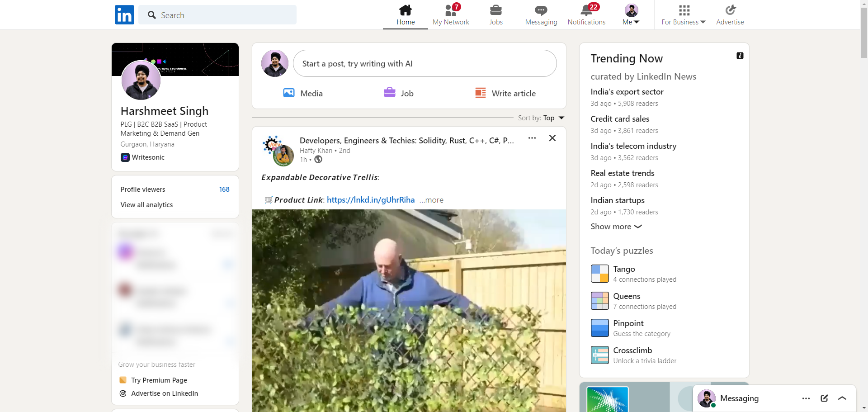View Notifications in the top navigation
This screenshot has width=868, height=412.
click(x=586, y=15)
